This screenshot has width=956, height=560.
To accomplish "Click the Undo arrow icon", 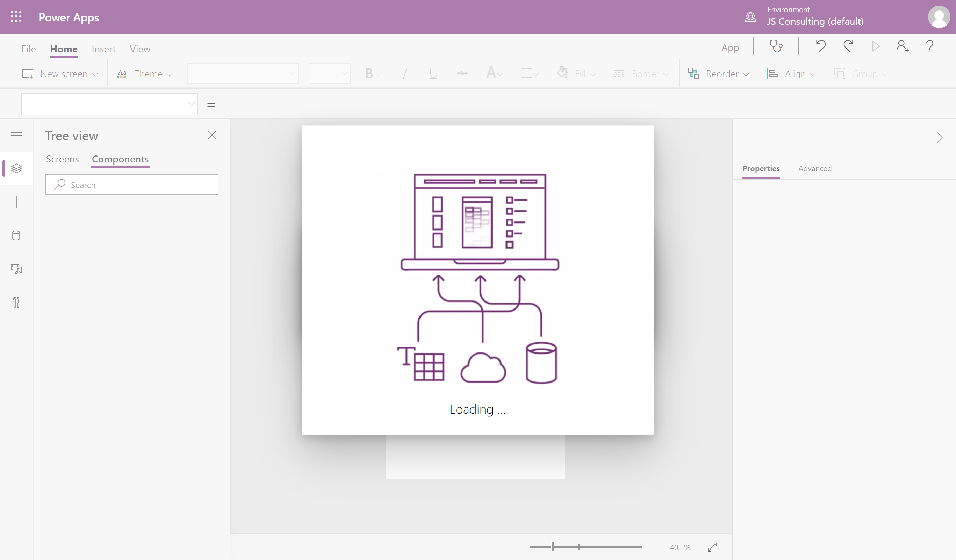I will pyautogui.click(x=821, y=46).
